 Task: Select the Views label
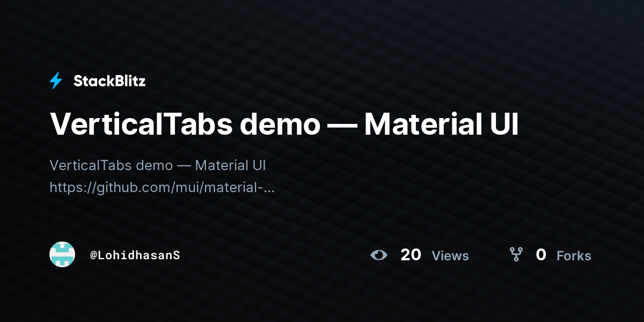tap(450, 256)
